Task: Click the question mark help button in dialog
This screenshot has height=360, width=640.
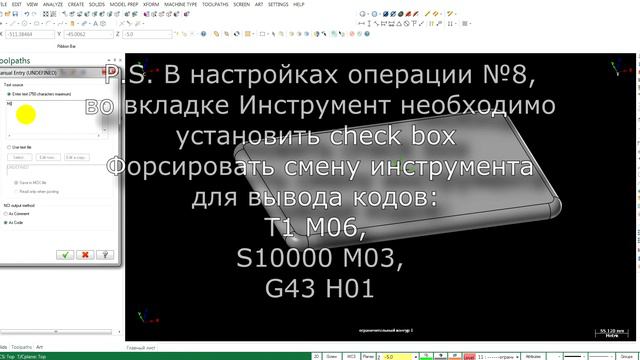Action: [x=105, y=255]
